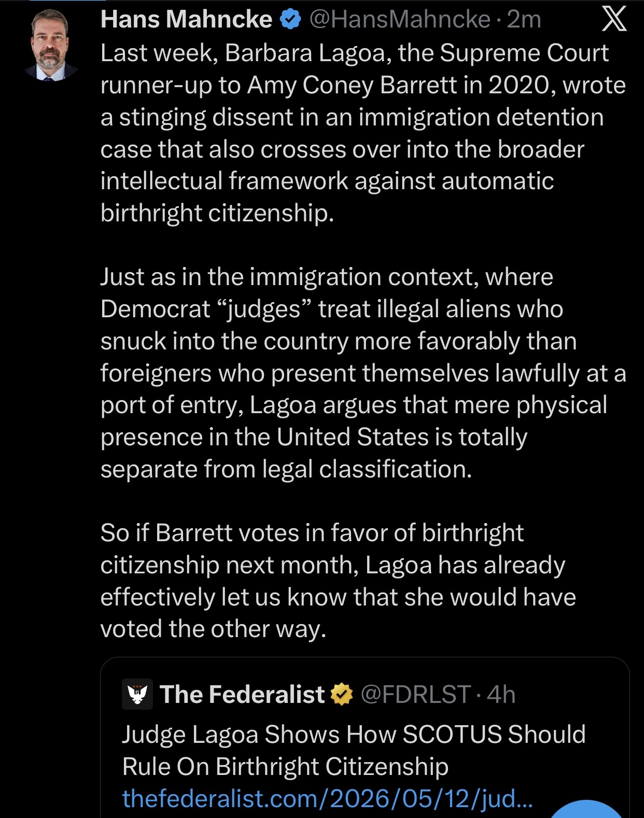Viewport: 644px width, 818px height.
Task: Open Hans Mahncke's profile photo
Action: click(50, 45)
